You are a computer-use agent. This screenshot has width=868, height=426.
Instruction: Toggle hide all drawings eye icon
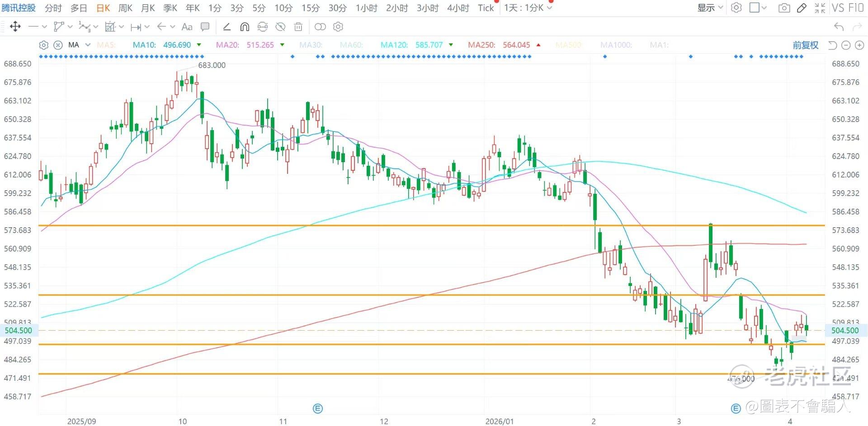point(280,27)
